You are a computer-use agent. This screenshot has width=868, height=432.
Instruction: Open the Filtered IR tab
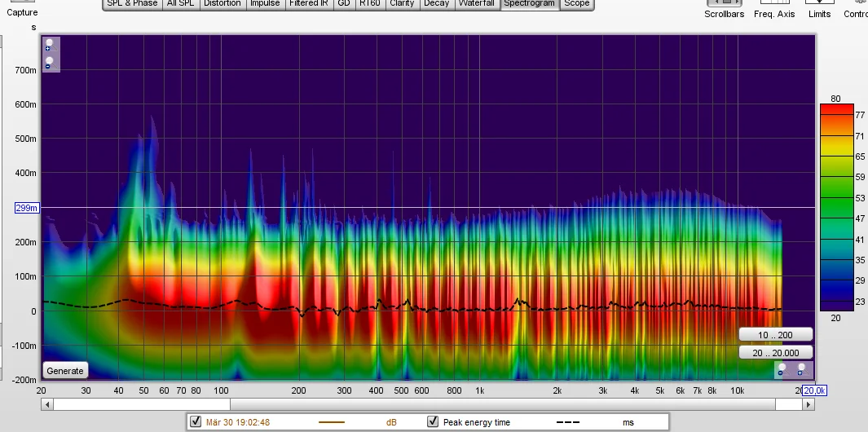[308, 4]
